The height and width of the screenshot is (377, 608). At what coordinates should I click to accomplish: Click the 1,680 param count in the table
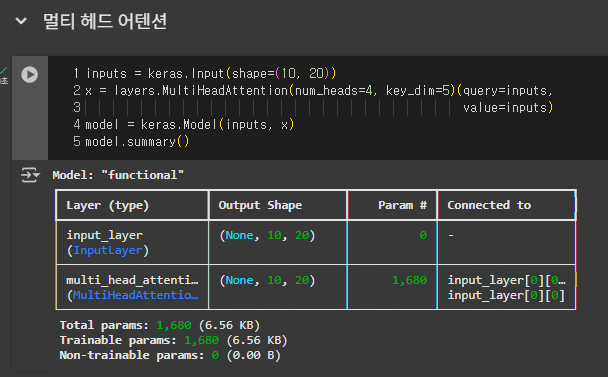click(x=409, y=280)
